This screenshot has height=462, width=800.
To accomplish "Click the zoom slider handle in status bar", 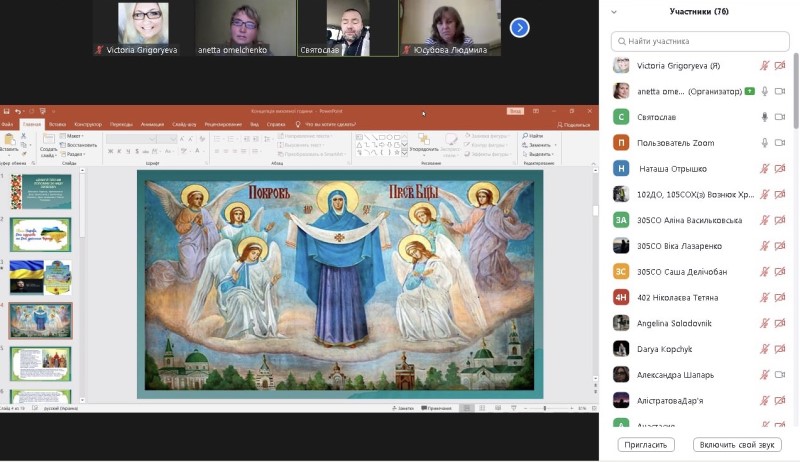I will coord(545,408).
